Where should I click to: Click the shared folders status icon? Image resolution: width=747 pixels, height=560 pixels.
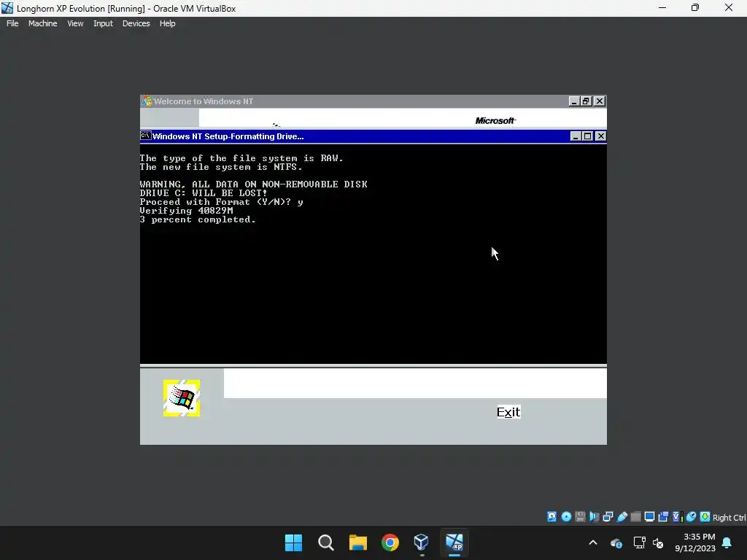click(635, 517)
